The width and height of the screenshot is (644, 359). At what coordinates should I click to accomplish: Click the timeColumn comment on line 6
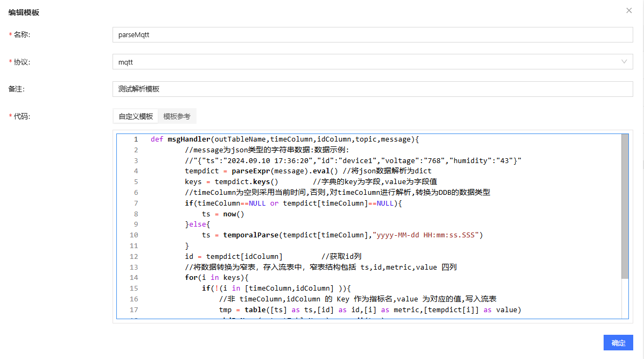(337, 192)
